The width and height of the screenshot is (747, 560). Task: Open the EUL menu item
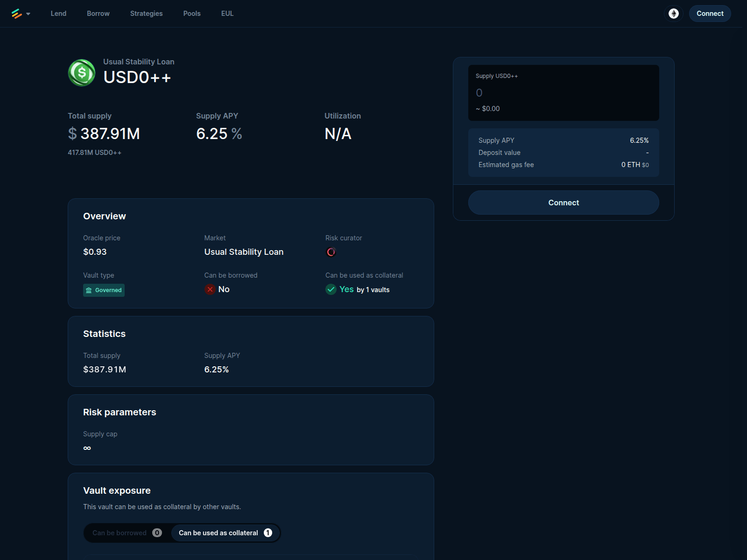pos(227,14)
